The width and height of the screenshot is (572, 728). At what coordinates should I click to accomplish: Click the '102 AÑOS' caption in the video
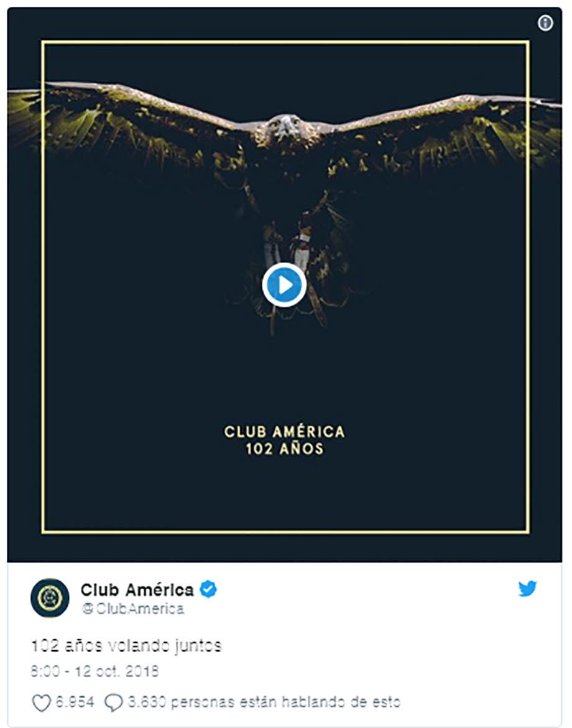point(284,449)
